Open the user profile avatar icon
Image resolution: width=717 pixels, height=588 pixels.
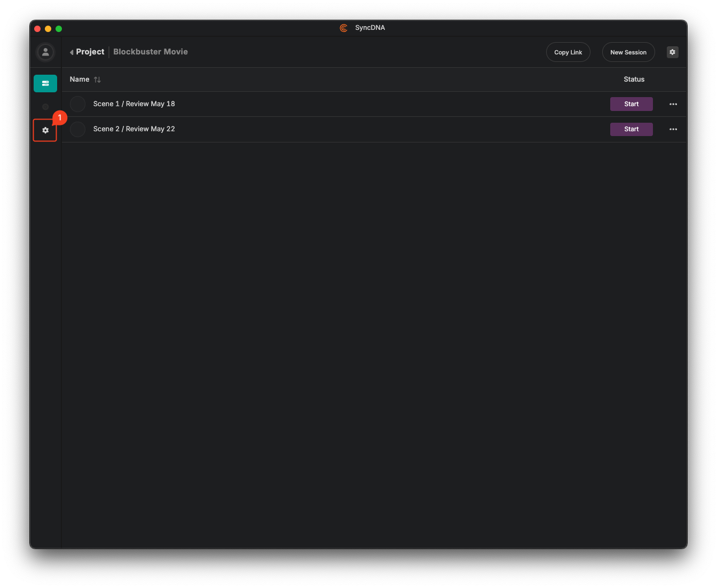click(x=45, y=52)
